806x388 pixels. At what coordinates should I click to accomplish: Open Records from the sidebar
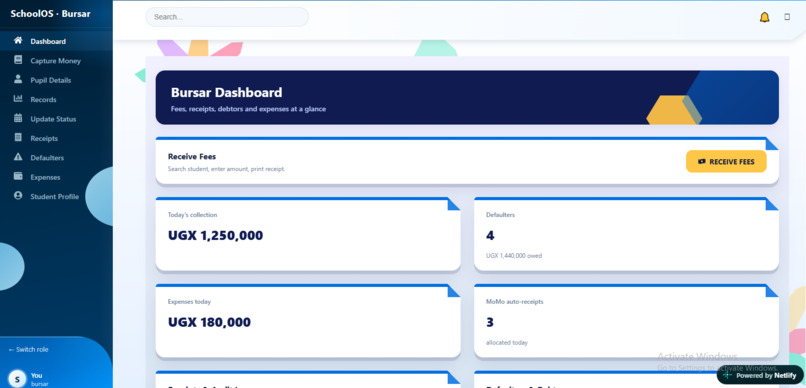pyautogui.click(x=56, y=100)
